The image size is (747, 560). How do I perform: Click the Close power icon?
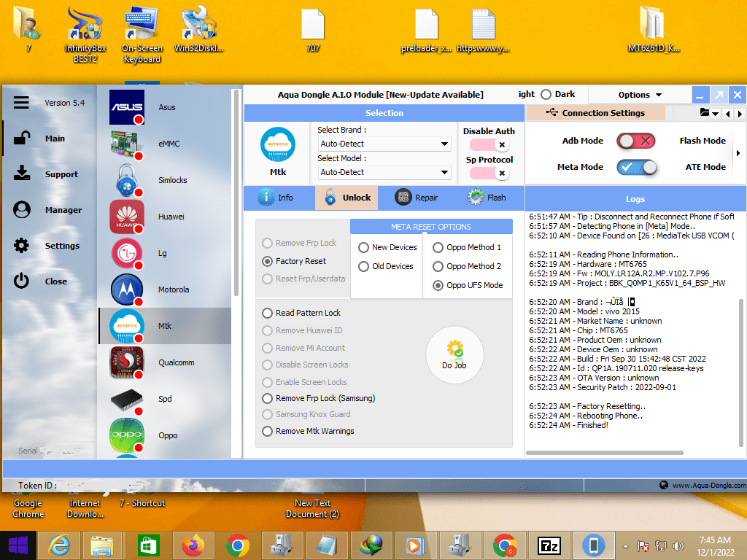pos(21,281)
